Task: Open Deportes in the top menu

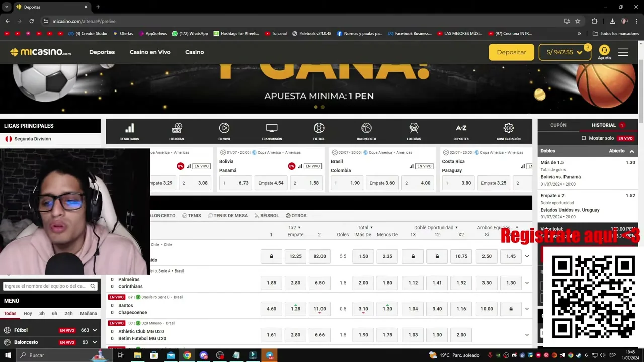Action: [x=102, y=52]
